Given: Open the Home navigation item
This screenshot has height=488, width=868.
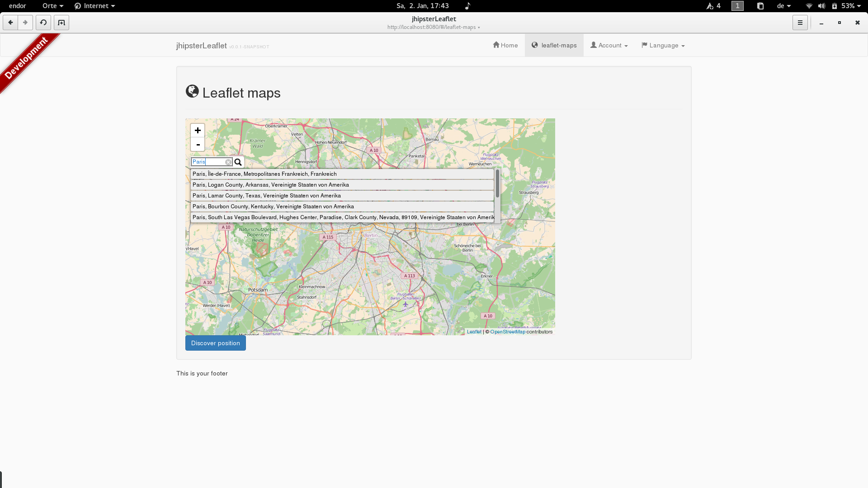Looking at the screenshot, I should click(x=505, y=46).
